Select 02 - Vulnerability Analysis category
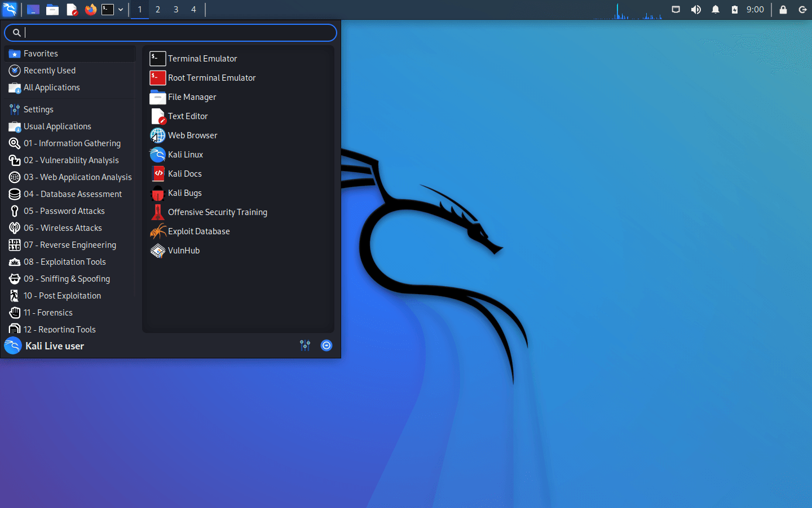The image size is (812, 508). (70, 160)
